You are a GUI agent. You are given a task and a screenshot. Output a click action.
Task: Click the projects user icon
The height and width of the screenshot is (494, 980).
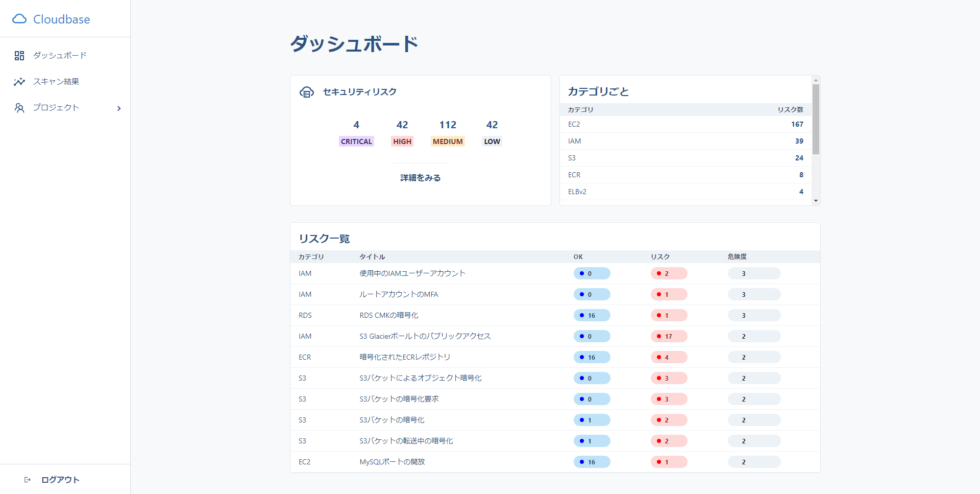point(19,108)
